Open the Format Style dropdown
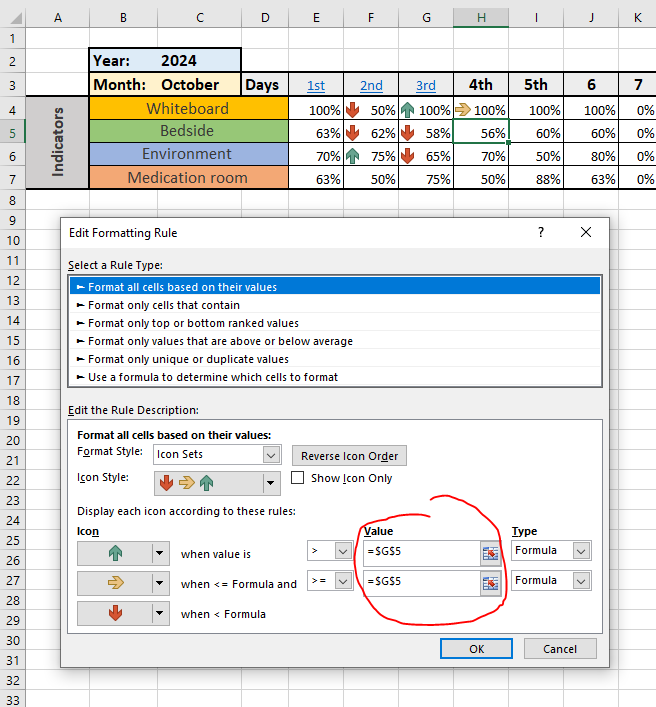656x707 pixels. point(271,455)
